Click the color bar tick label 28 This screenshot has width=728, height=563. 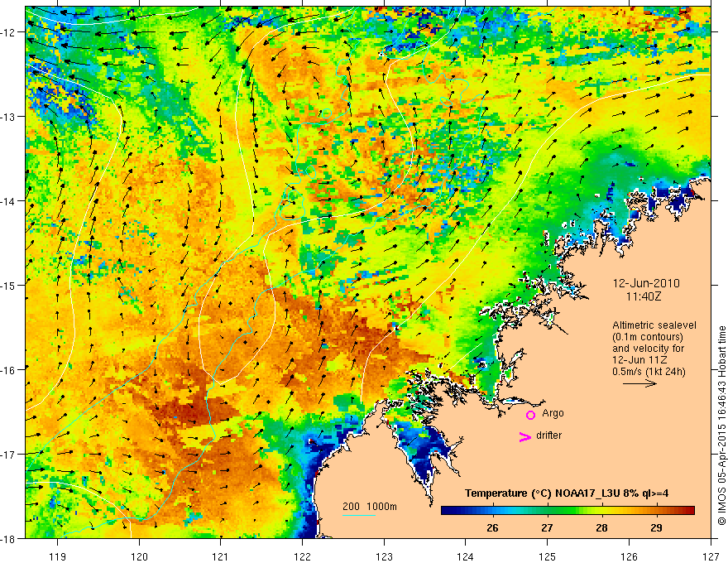pos(601,527)
